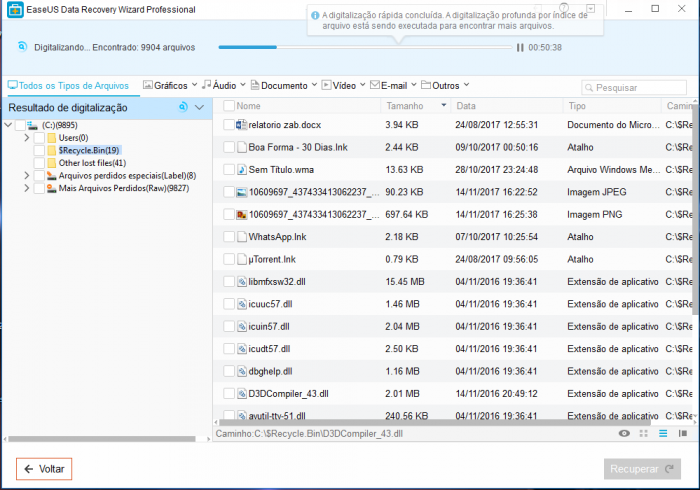Viewport: 700px width, 490px height.
Task: Click the WhatsApp.lnk file icon
Action: coord(242,237)
